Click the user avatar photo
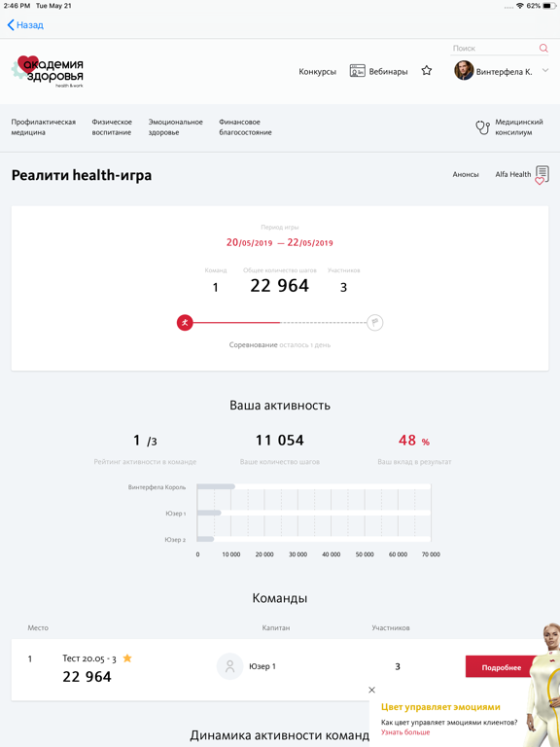 click(x=464, y=70)
